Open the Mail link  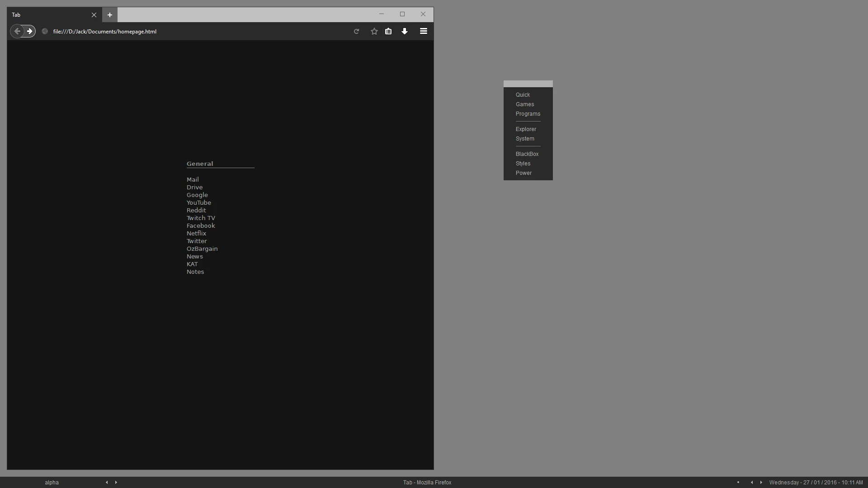pos(193,179)
